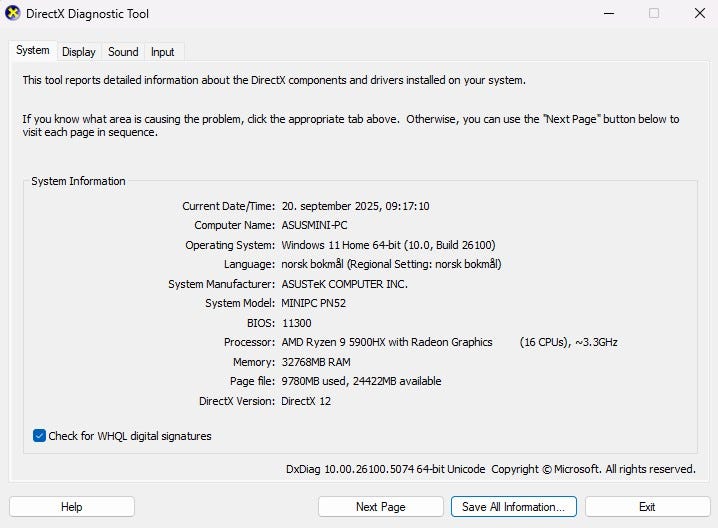This screenshot has height=528, width=718.
Task: Click the System Manufacturer label
Action: coord(222,284)
